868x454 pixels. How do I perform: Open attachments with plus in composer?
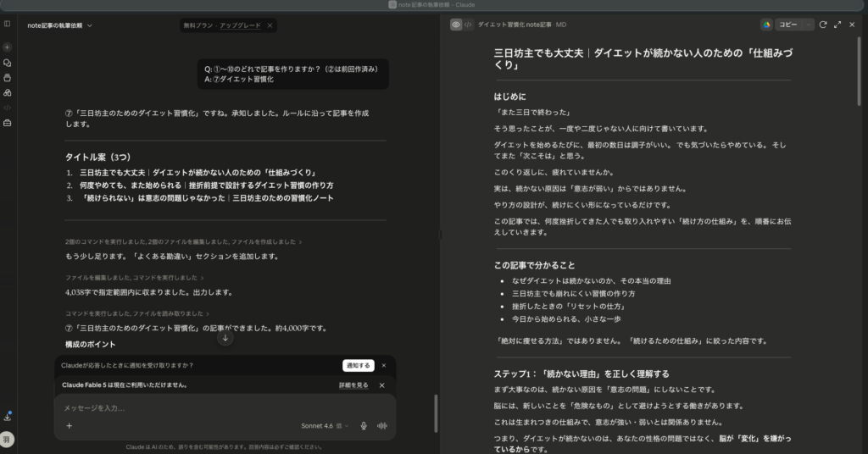(x=70, y=426)
